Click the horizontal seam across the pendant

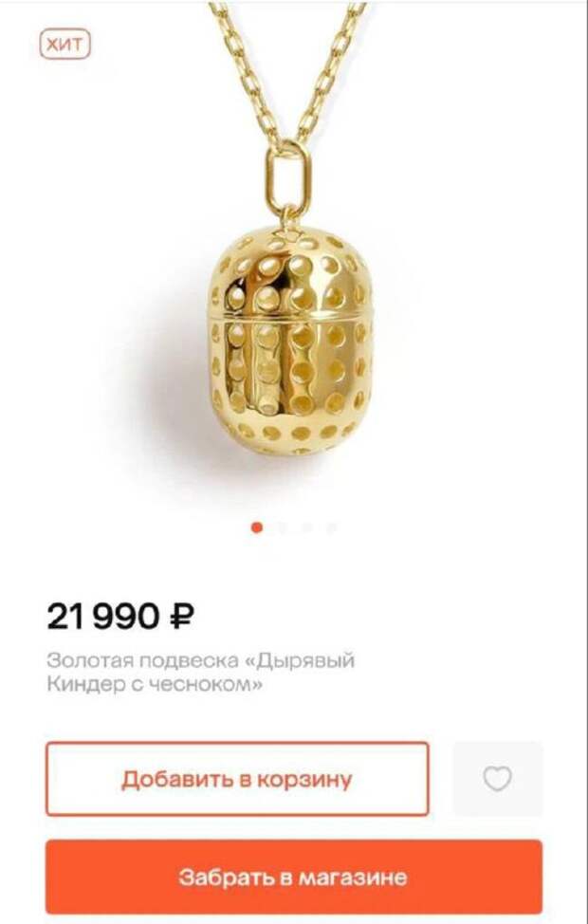[292, 318]
